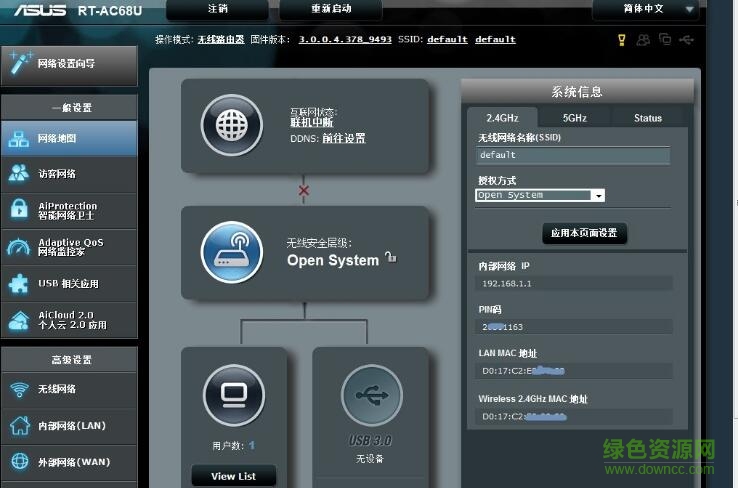Click the Internet disconnected status link
The width and height of the screenshot is (738, 488).
tap(312, 123)
